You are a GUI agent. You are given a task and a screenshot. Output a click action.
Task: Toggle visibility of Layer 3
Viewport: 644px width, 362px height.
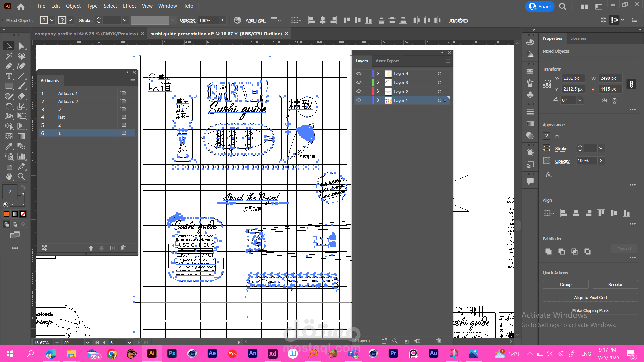click(x=359, y=82)
